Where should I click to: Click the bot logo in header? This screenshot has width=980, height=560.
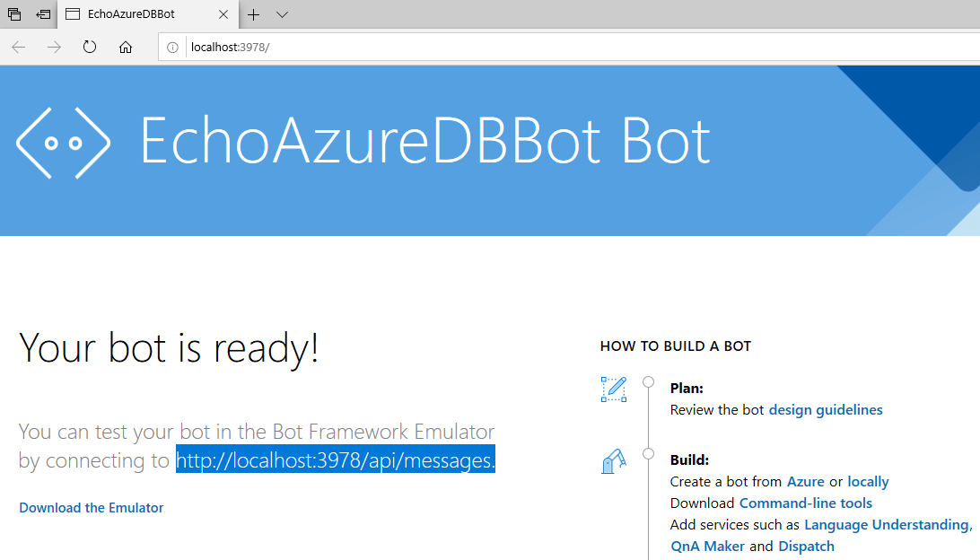click(63, 143)
